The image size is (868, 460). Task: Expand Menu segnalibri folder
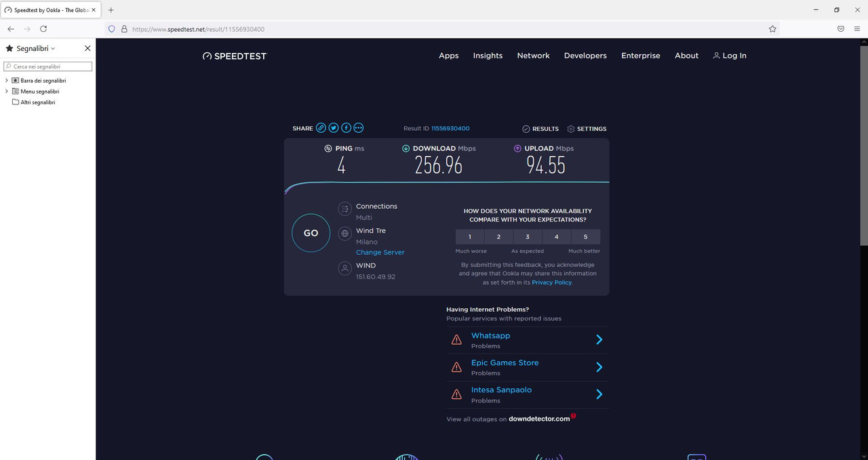coord(7,91)
